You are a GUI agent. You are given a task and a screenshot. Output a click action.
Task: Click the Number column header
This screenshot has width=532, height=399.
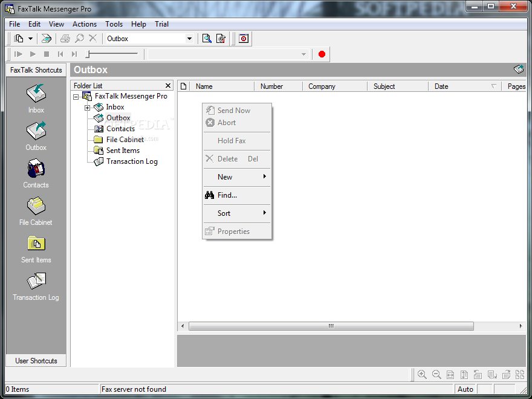pyautogui.click(x=278, y=86)
